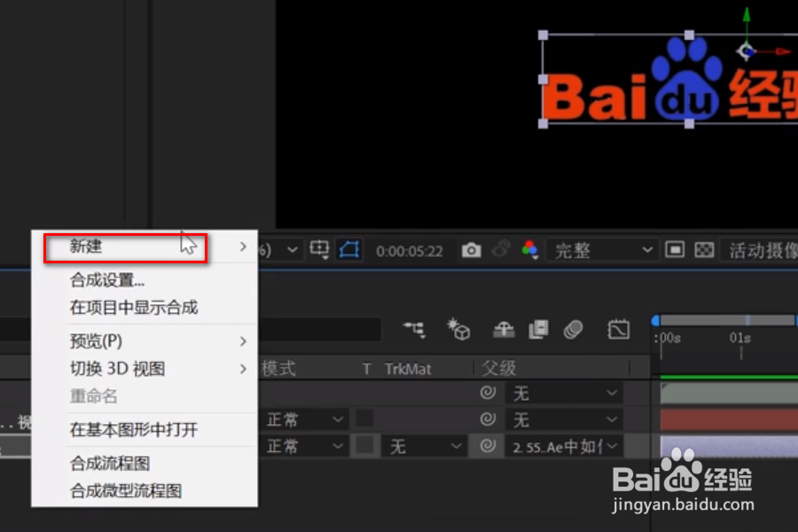Click third layer's parent pick whip spiral

488,446
